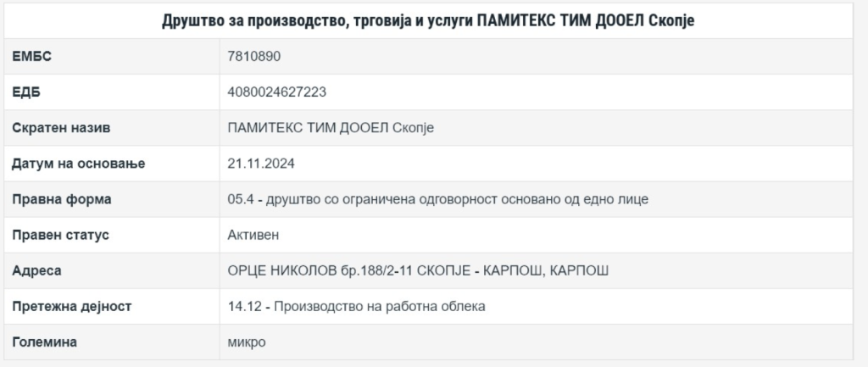Select the activity 14.12 Производство на работна облека
This screenshot has width=868, height=367.
pos(357,306)
